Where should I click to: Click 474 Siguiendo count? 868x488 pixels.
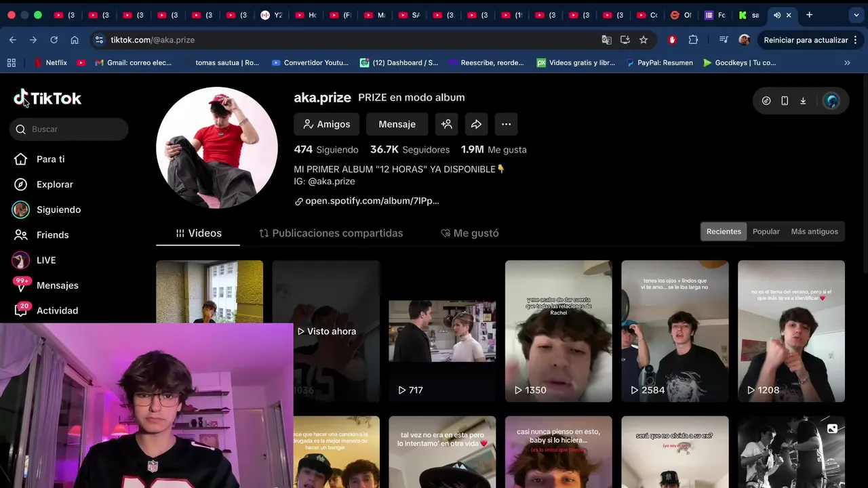326,150
